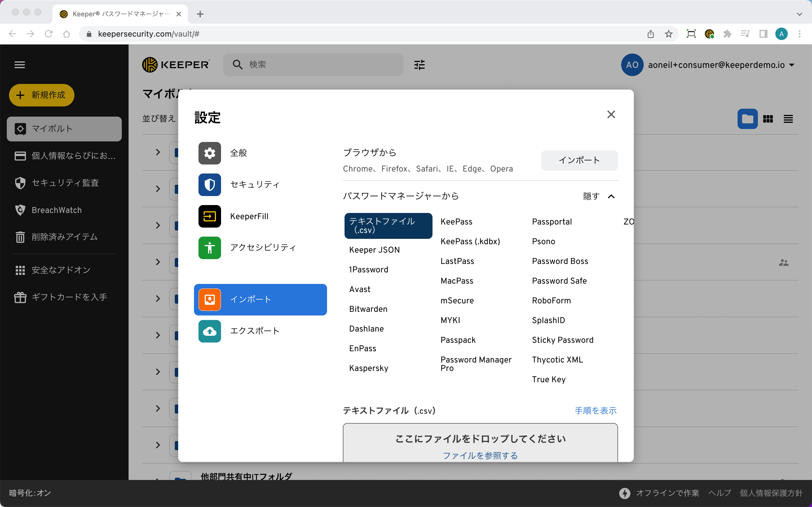This screenshot has width=812, height=507.
Task: Click インポート button for browsers
Action: tap(579, 160)
